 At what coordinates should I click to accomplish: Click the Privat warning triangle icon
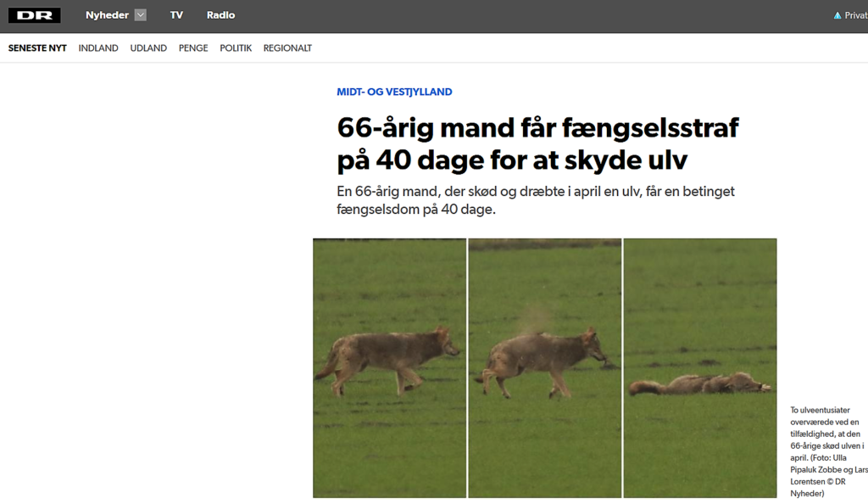coord(837,15)
